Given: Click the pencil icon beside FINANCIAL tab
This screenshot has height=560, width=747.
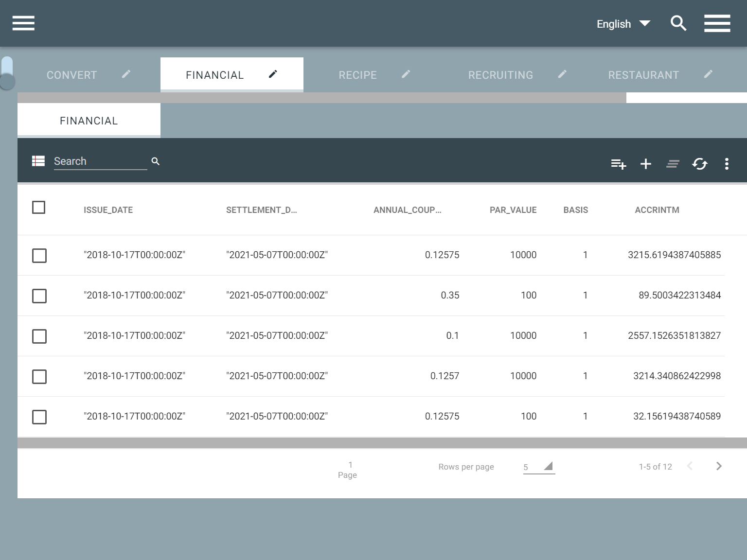Looking at the screenshot, I should [x=273, y=74].
